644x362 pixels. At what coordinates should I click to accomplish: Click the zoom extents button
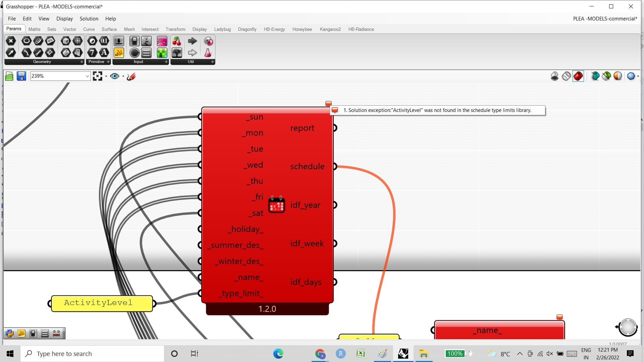coord(98,76)
